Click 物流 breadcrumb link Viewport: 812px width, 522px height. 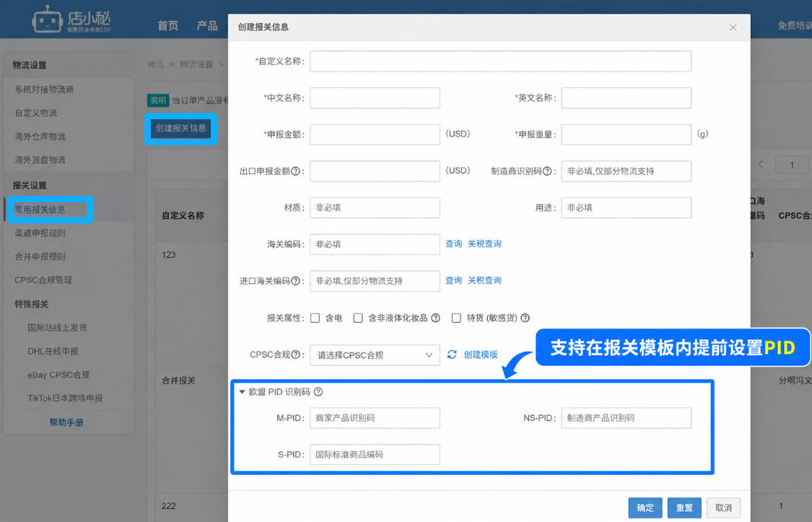pyautogui.click(x=155, y=65)
